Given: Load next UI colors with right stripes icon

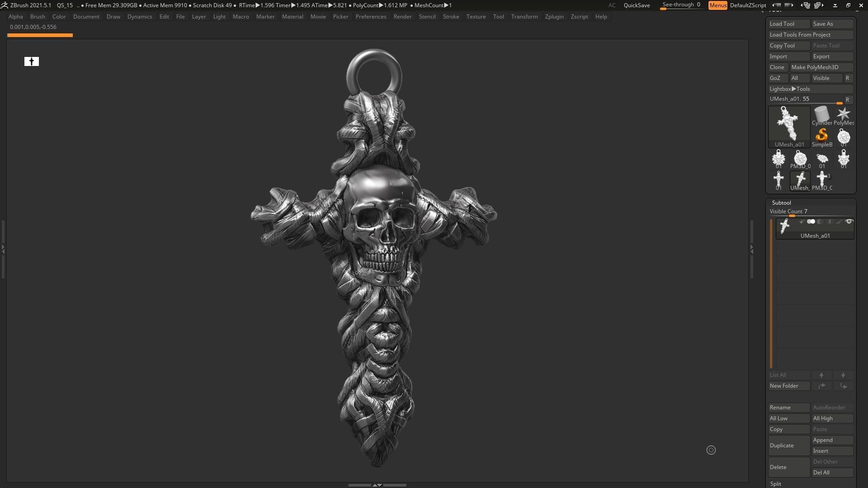Looking at the screenshot, I should (788, 5).
